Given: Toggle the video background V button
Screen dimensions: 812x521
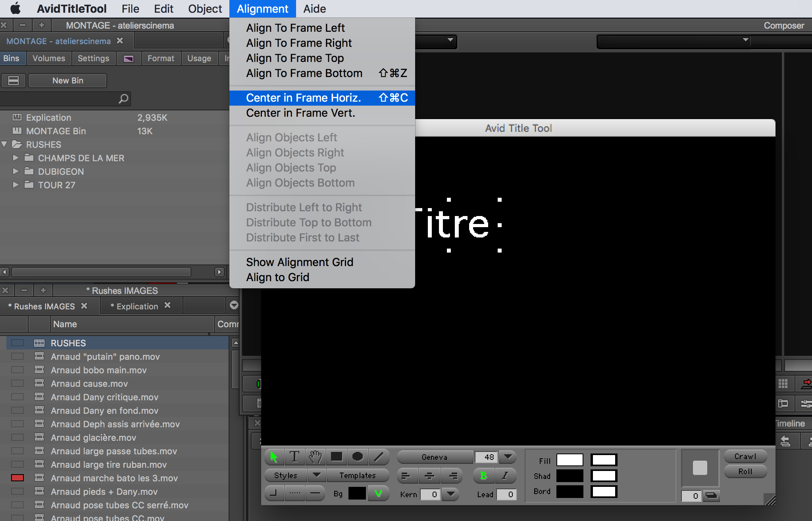Looking at the screenshot, I should click(378, 494).
